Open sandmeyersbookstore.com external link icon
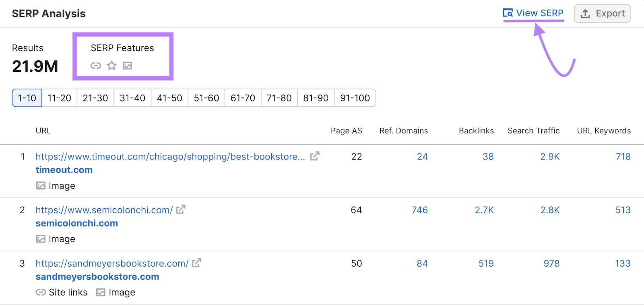Viewport: 644px width, 307px height. (196, 263)
